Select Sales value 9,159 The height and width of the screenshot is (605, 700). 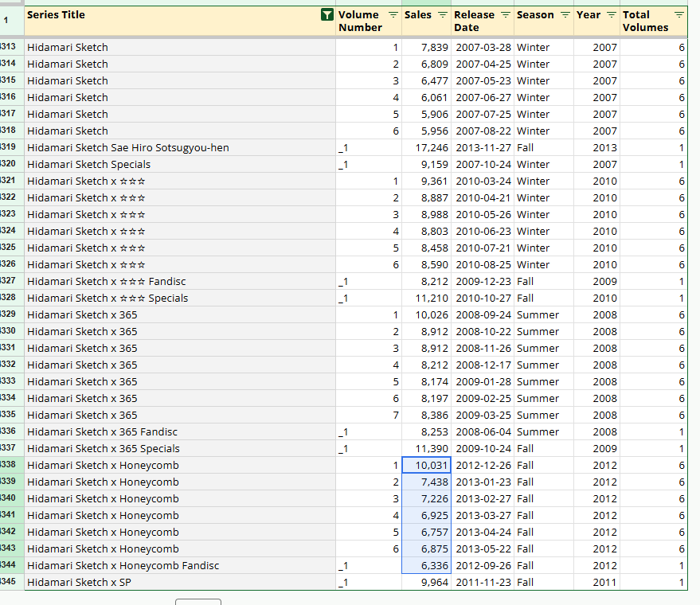click(x=426, y=164)
